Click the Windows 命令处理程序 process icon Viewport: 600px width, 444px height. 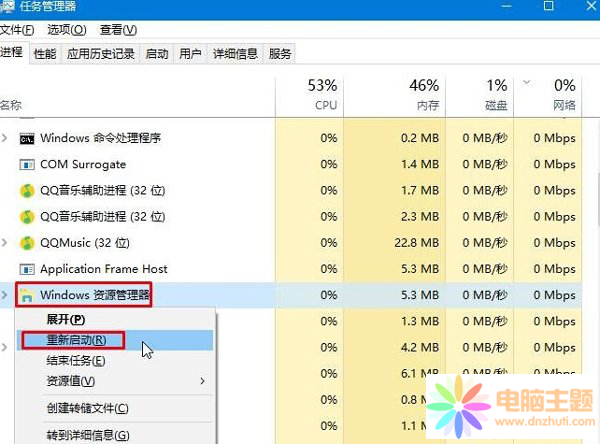point(27,139)
